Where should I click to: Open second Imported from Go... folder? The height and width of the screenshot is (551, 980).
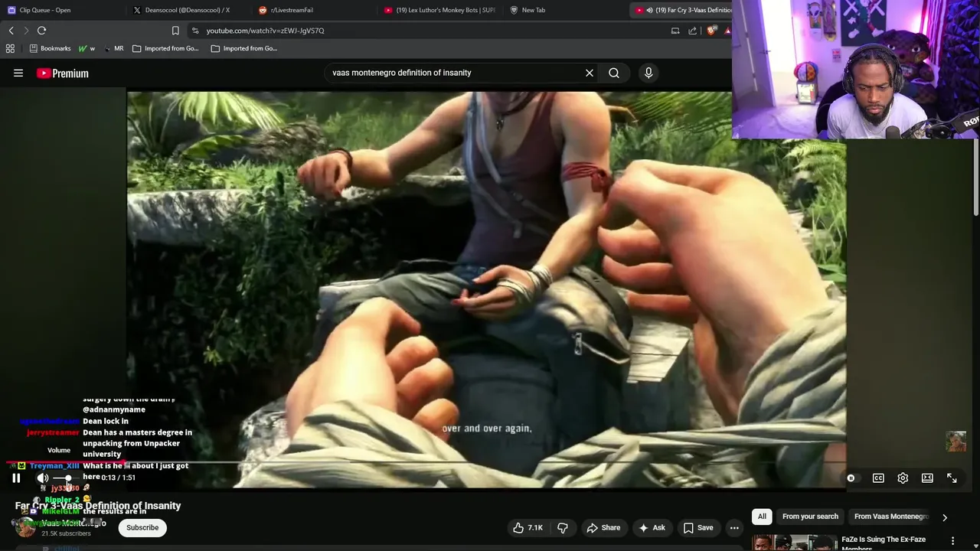244,48
